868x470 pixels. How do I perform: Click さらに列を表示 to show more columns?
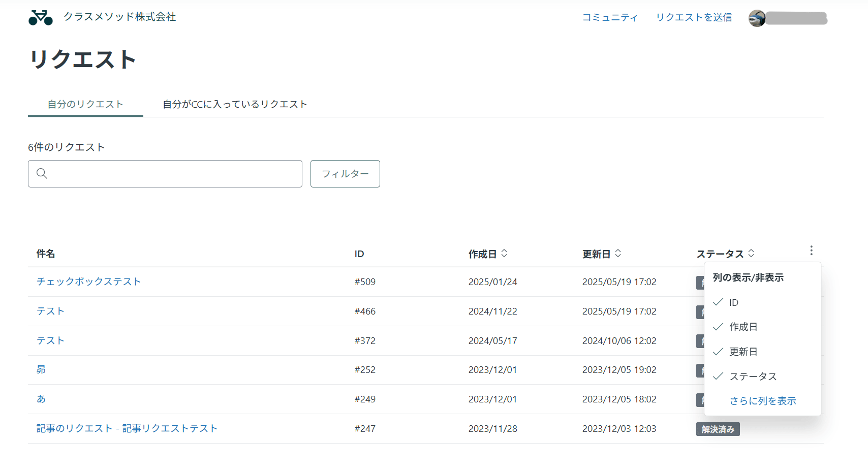763,400
